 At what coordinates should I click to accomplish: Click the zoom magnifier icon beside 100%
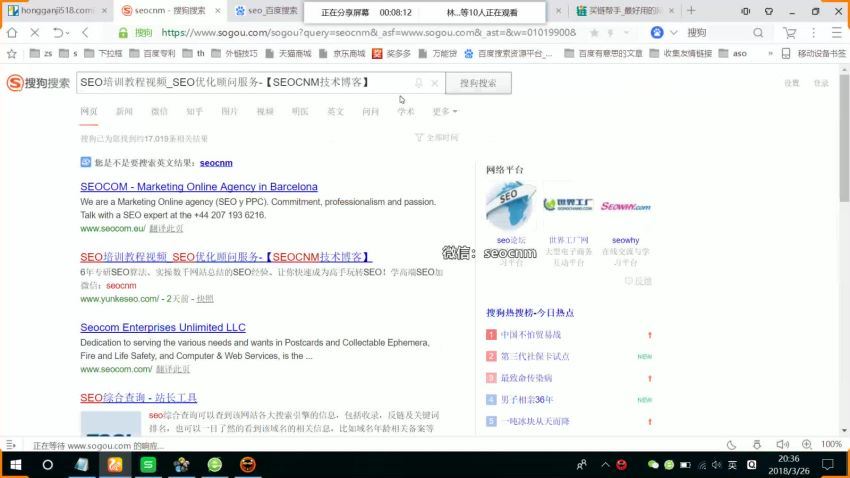[807, 444]
